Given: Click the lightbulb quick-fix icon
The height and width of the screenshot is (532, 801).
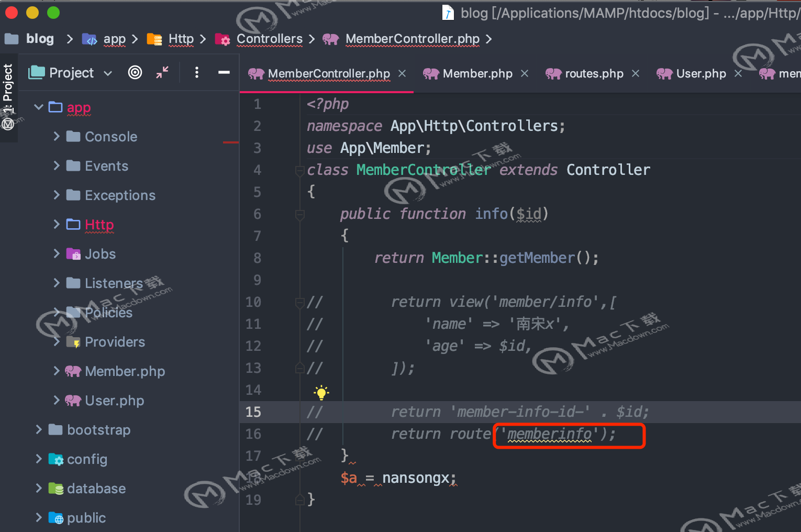Looking at the screenshot, I should pos(321,392).
